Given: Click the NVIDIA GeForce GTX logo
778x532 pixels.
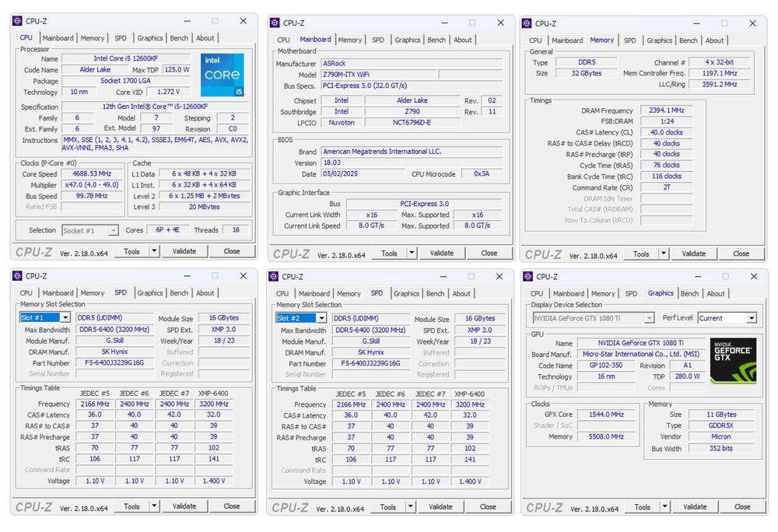Looking at the screenshot, I should [734, 360].
